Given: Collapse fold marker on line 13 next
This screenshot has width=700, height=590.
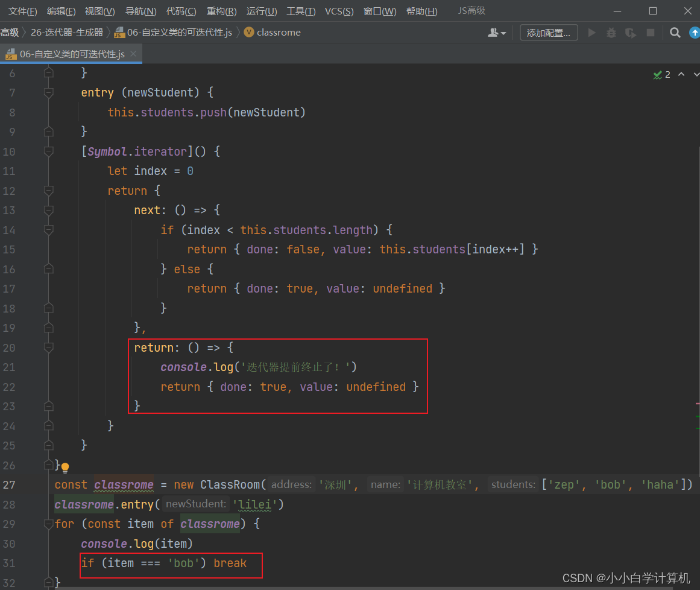Looking at the screenshot, I should [x=49, y=211].
